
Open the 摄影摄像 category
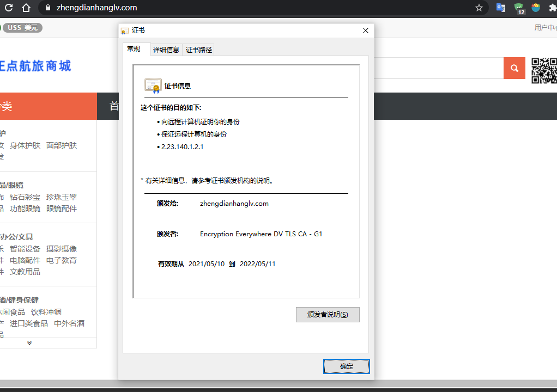click(62, 249)
